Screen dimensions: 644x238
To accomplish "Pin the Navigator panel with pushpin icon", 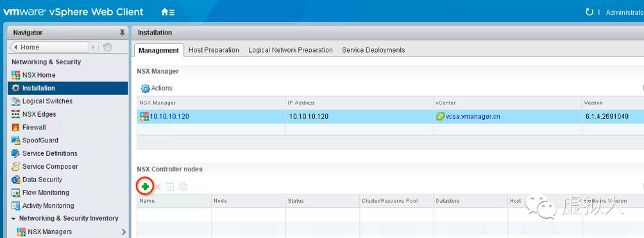I will (x=122, y=33).
